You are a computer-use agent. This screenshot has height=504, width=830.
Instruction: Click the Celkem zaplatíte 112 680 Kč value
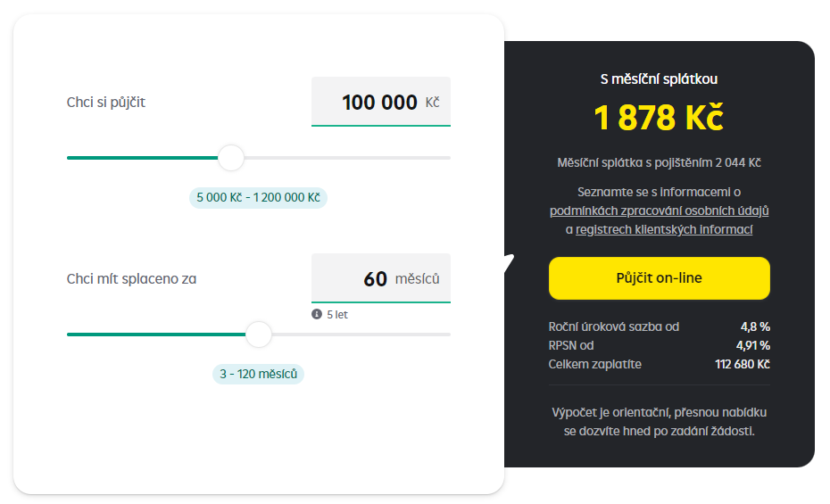tap(743, 364)
